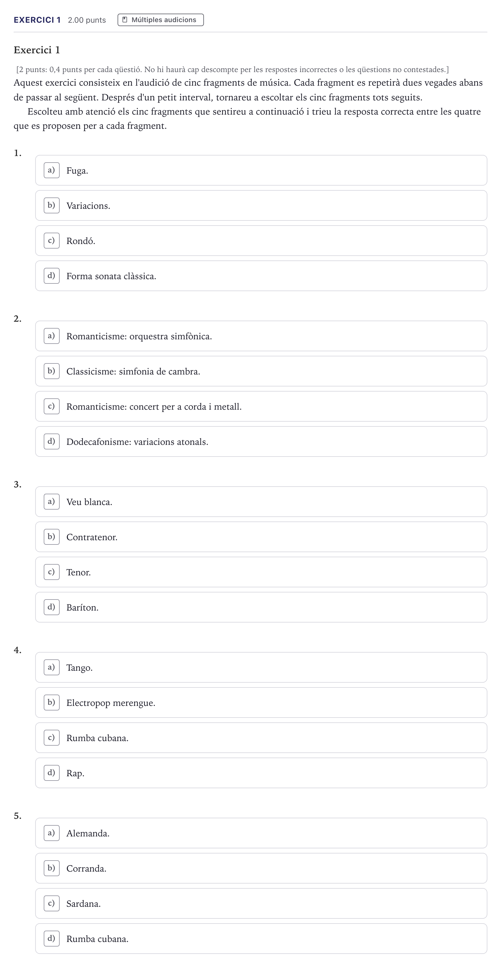The height and width of the screenshot is (980, 501).
Task: Select answer Fuga for question 1
Action: [x=261, y=171]
